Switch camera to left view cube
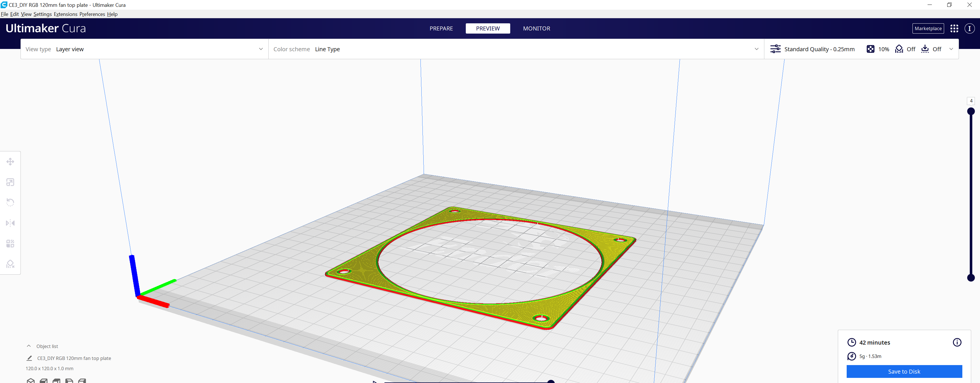 click(69, 380)
